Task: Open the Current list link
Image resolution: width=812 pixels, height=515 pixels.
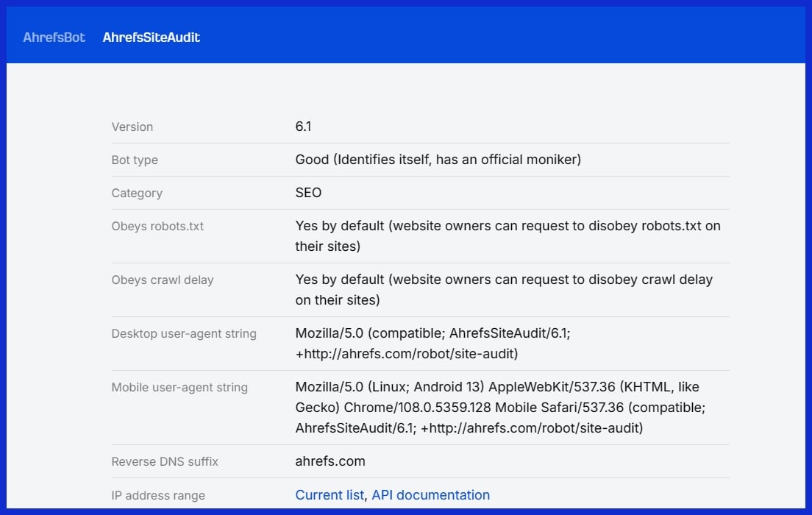Action: (330, 495)
